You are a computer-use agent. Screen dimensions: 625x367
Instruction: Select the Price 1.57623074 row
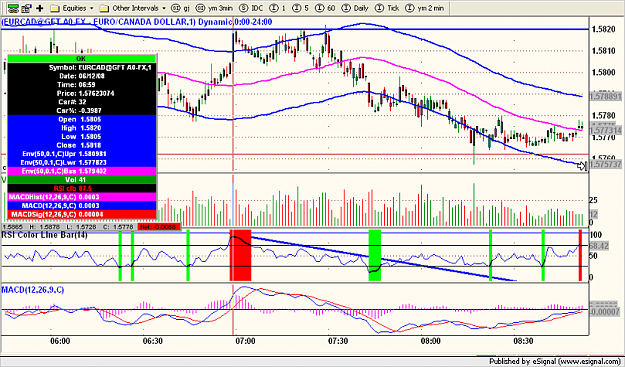coord(82,93)
